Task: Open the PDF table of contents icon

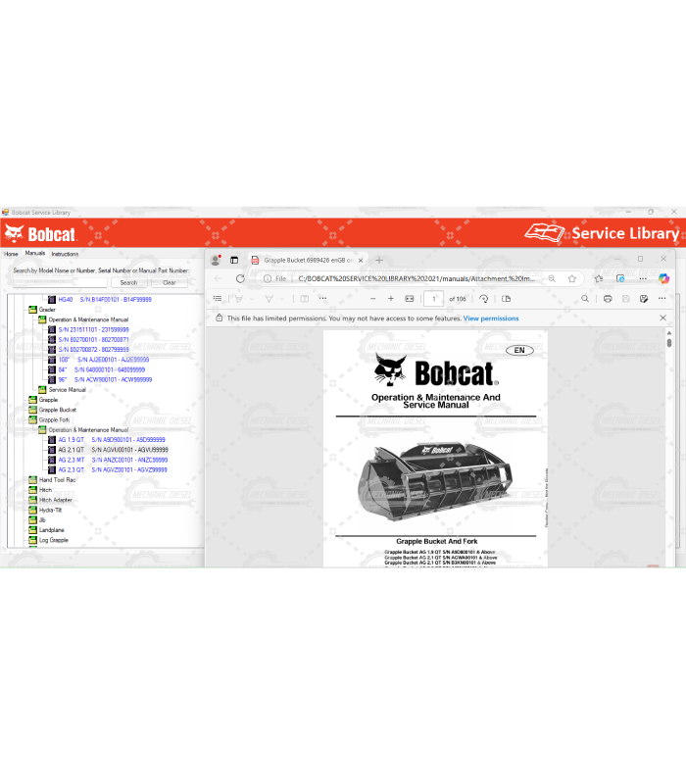Action: coord(218,299)
